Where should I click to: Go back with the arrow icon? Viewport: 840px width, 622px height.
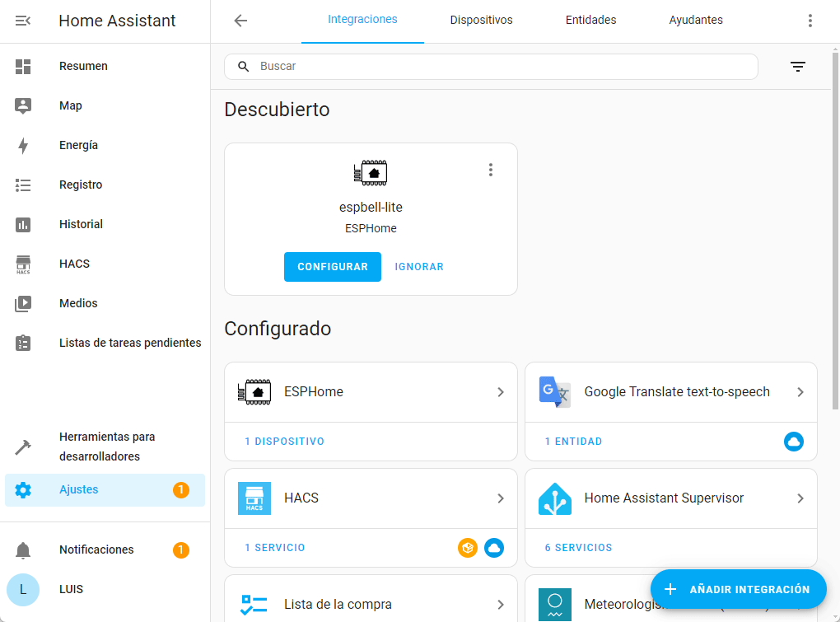[x=240, y=21]
